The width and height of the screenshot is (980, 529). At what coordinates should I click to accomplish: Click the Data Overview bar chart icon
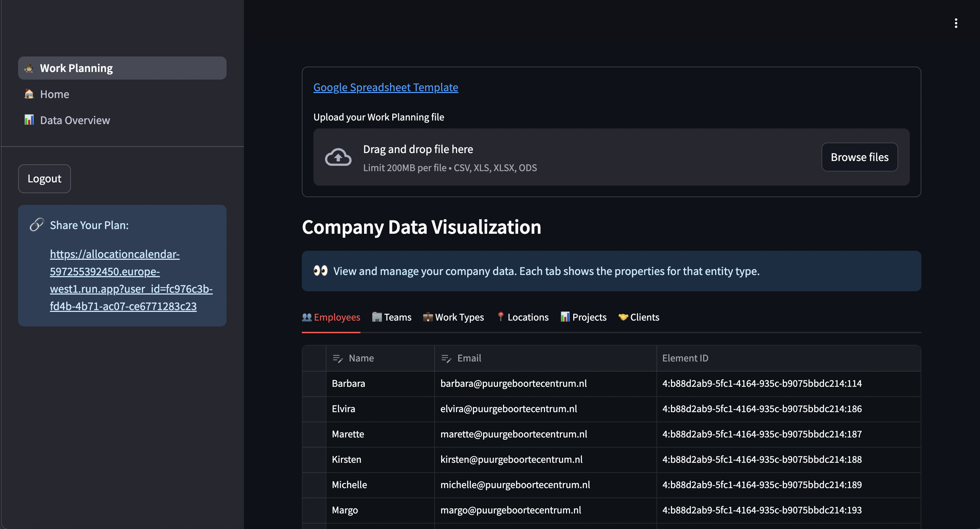pos(29,120)
